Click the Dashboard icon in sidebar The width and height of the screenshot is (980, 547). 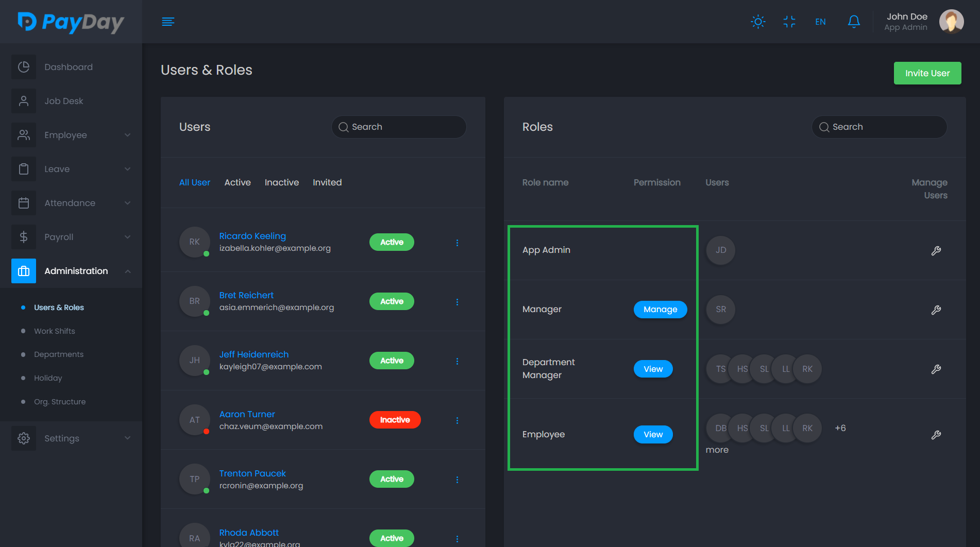pos(24,67)
